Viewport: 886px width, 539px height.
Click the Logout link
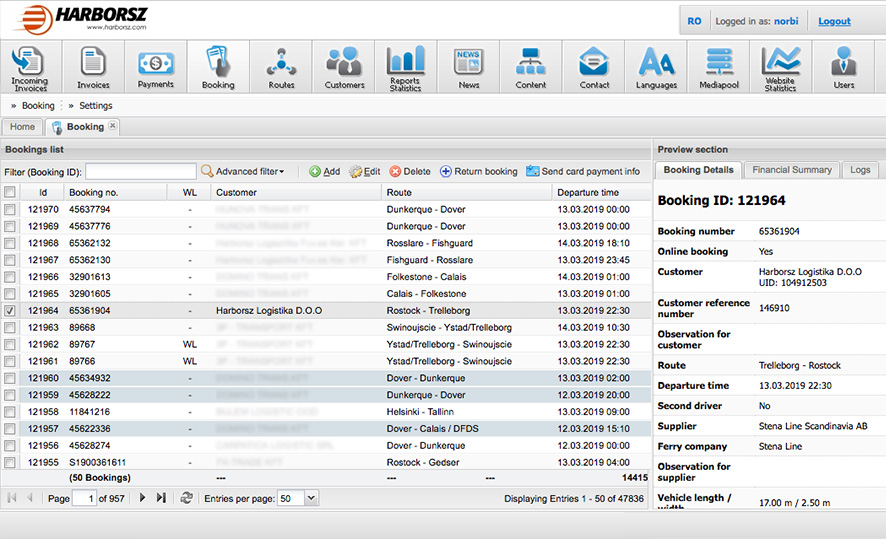834,21
